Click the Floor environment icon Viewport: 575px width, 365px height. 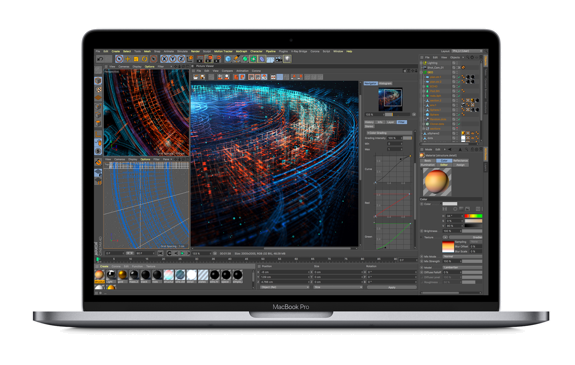coord(270,59)
